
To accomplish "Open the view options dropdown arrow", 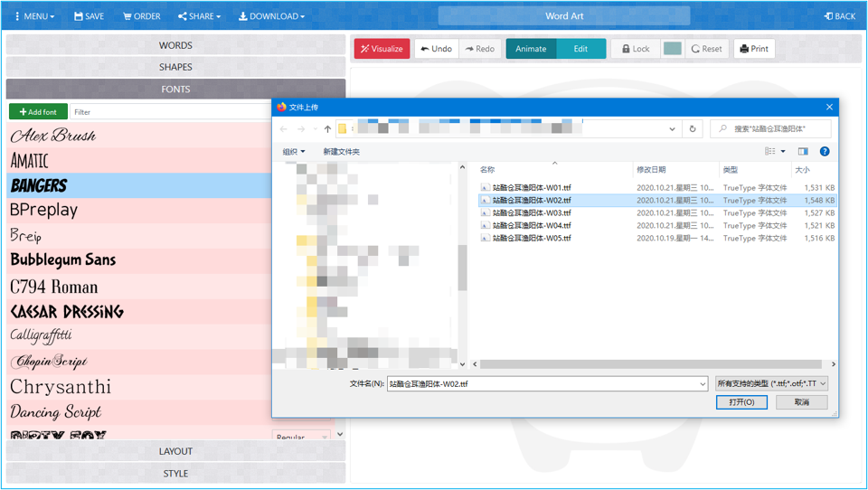I will (x=783, y=151).
